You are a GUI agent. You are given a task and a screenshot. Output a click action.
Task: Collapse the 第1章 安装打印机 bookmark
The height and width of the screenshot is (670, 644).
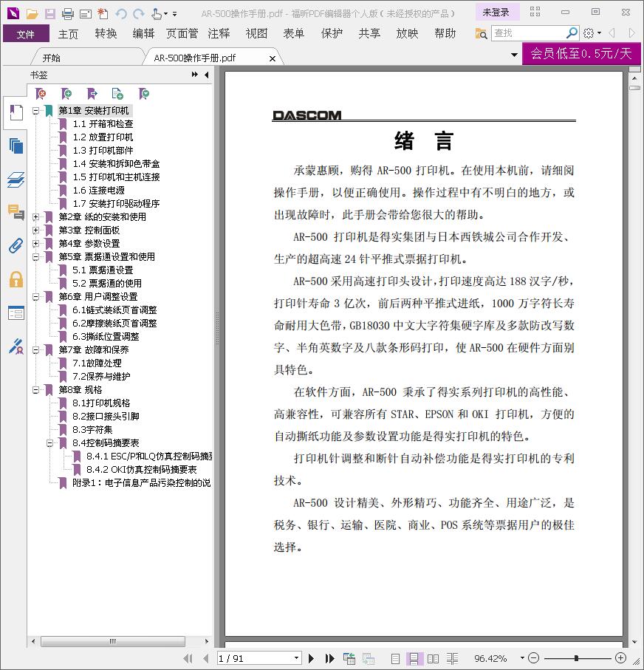pos(36,111)
